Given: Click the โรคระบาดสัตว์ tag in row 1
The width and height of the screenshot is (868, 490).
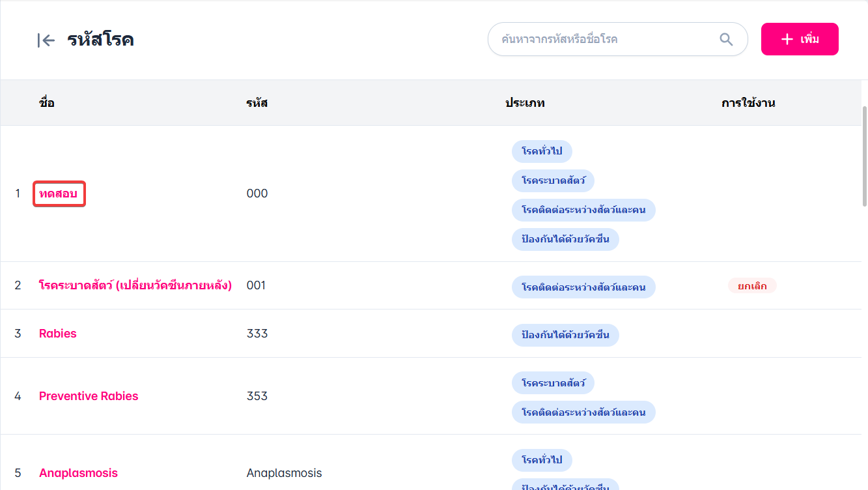Looking at the screenshot, I should [x=553, y=181].
